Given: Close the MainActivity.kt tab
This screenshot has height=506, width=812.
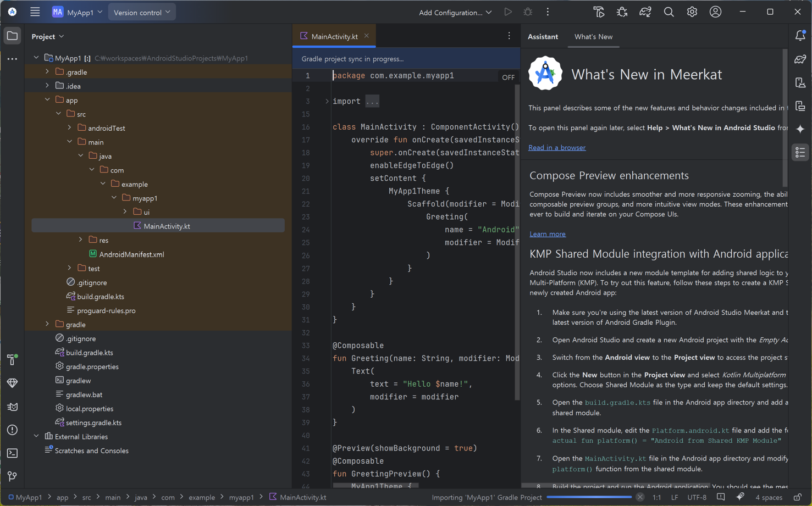Looking at the screenshot, I should click(367, 36).
